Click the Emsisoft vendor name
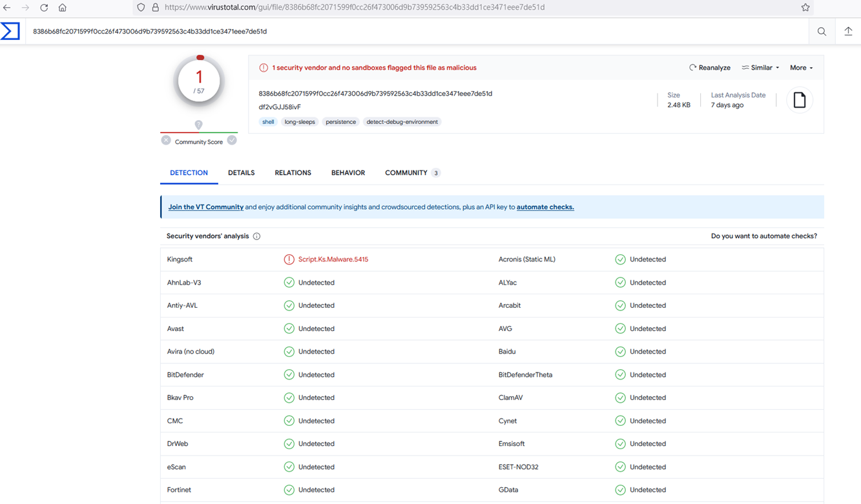This screenshot has width=861, height=504. (512, 444)
